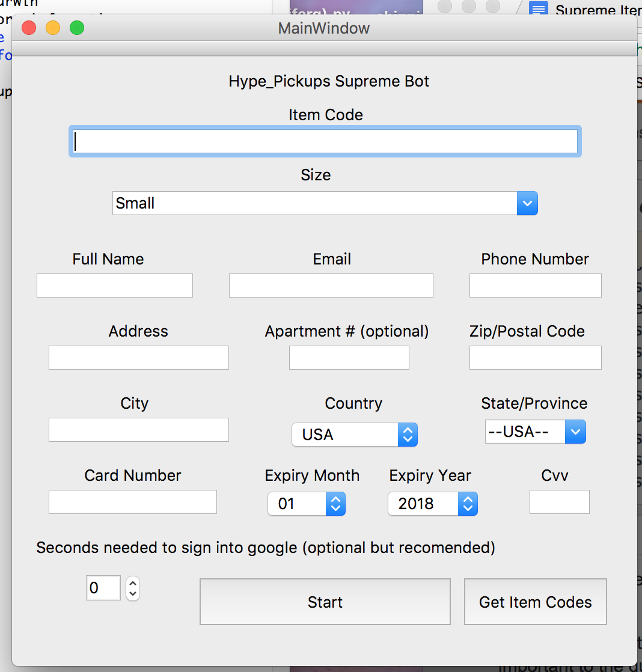The width and height of the screenshot is (642, 672).
Task: Click the Cvv label text
Action: [x=555, y=475]
